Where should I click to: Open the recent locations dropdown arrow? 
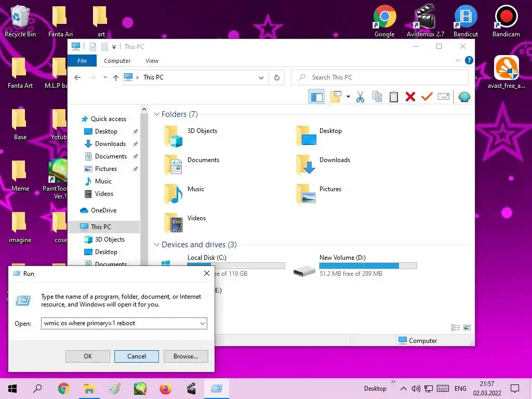pos(105,77)
